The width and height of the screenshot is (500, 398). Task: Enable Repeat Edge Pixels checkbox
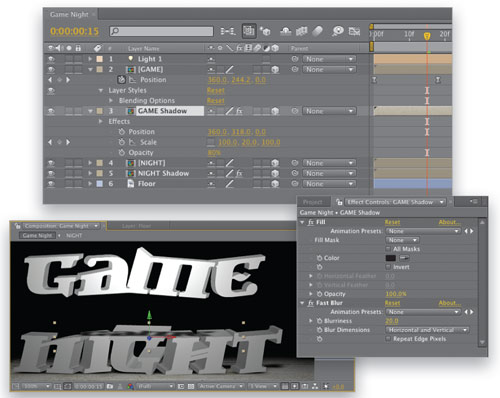click(388, 339)
